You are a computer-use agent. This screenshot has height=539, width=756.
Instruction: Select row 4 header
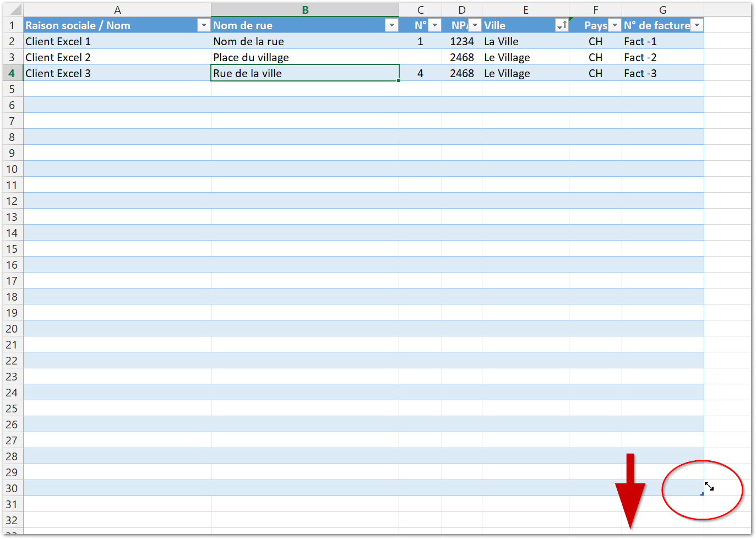tap(12, 73)
